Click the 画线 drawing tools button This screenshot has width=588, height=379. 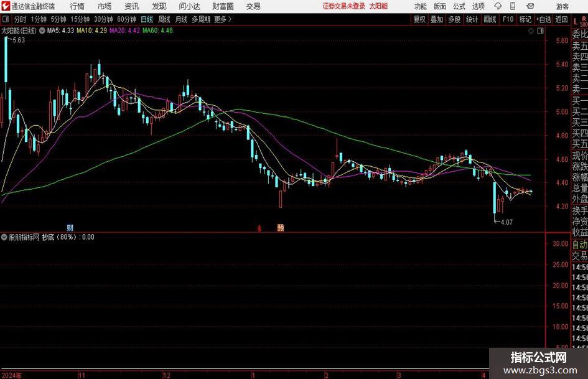[490, 19]
